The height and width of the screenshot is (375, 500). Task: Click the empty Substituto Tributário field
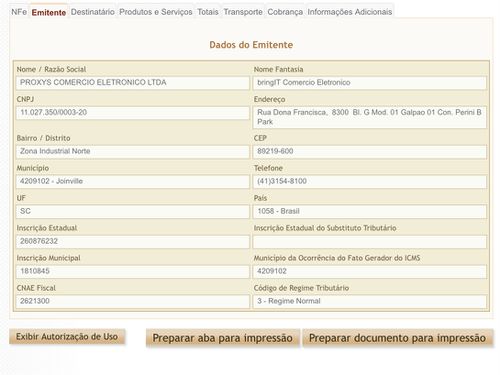pyautogui.click(x=370, y=241)
